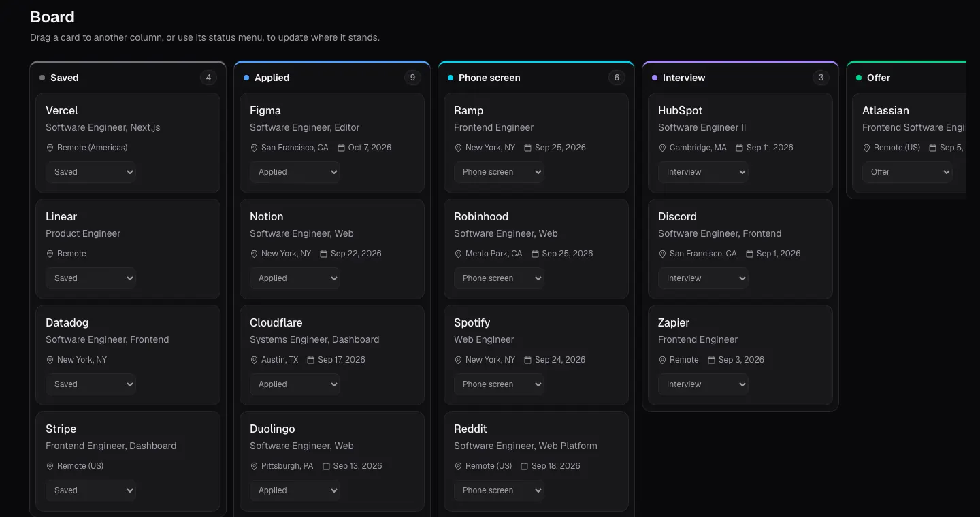Click the location pin on Spotify card

(458, 360)
